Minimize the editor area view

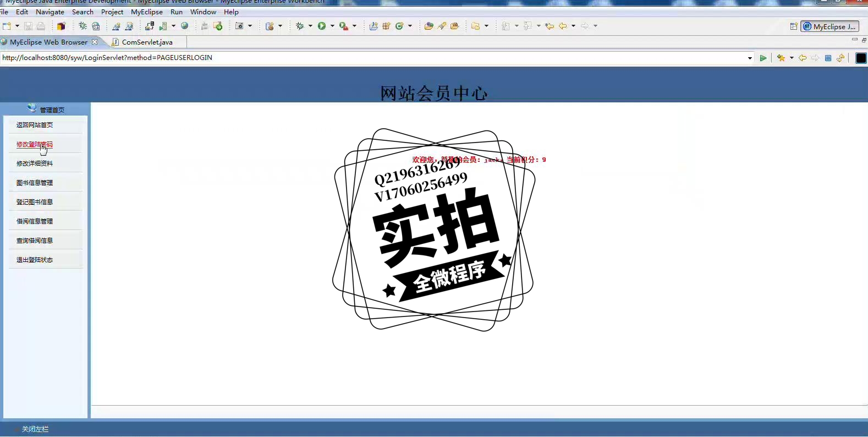854,40
